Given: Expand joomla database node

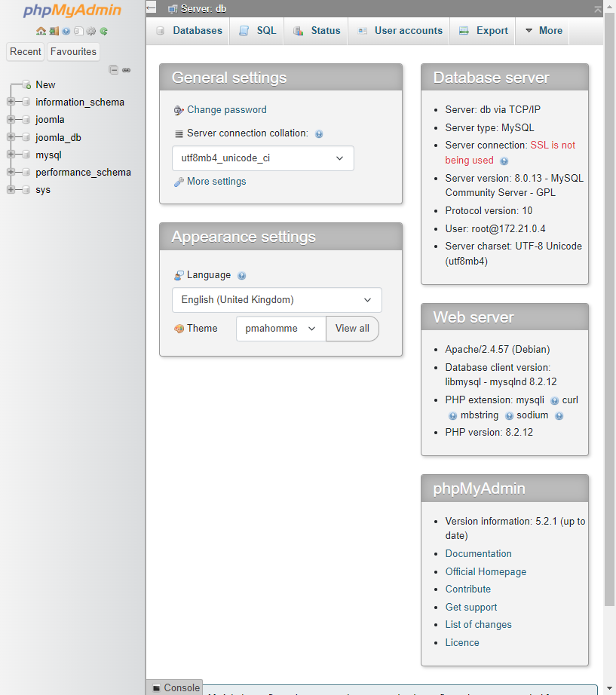Looking at the screenshot, I should (11, 119).
